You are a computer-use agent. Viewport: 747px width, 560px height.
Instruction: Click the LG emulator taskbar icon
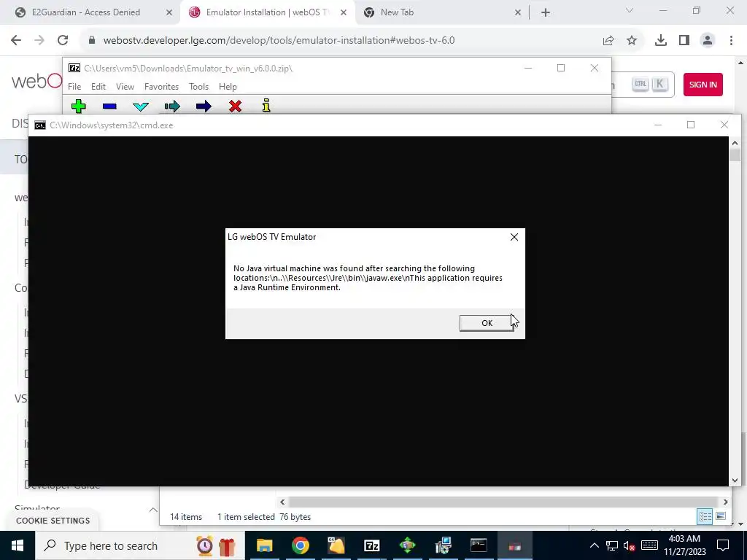[x=514, y=546]
